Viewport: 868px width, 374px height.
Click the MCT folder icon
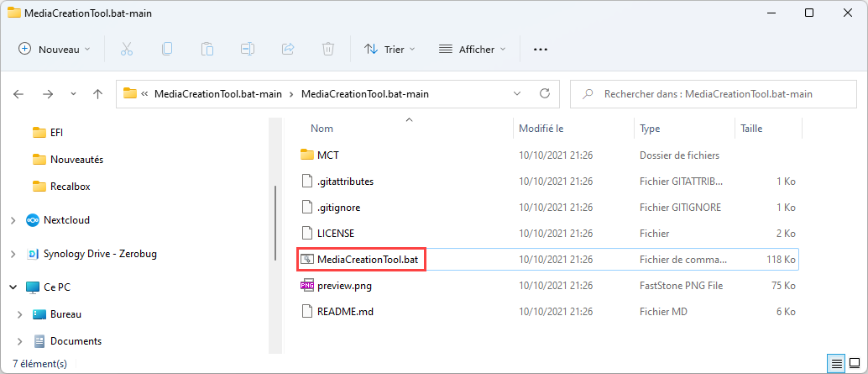[306, 155]
